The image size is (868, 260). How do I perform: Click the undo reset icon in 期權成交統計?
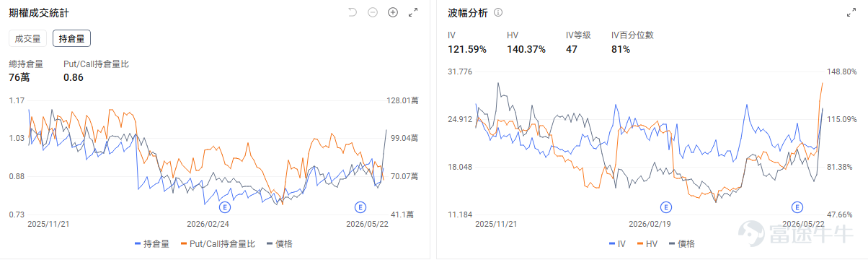[352, 12]
